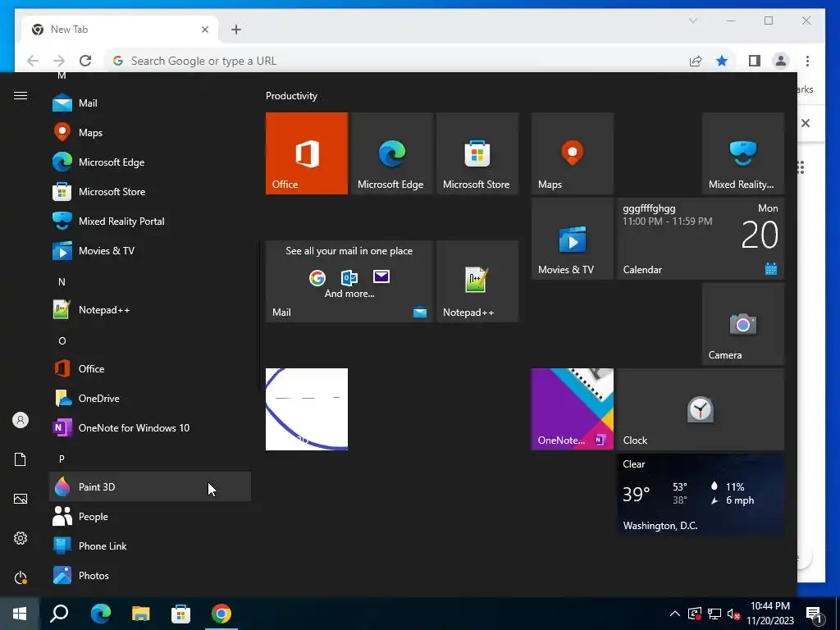Open the Mixed Reality tile

coord(743,153)
